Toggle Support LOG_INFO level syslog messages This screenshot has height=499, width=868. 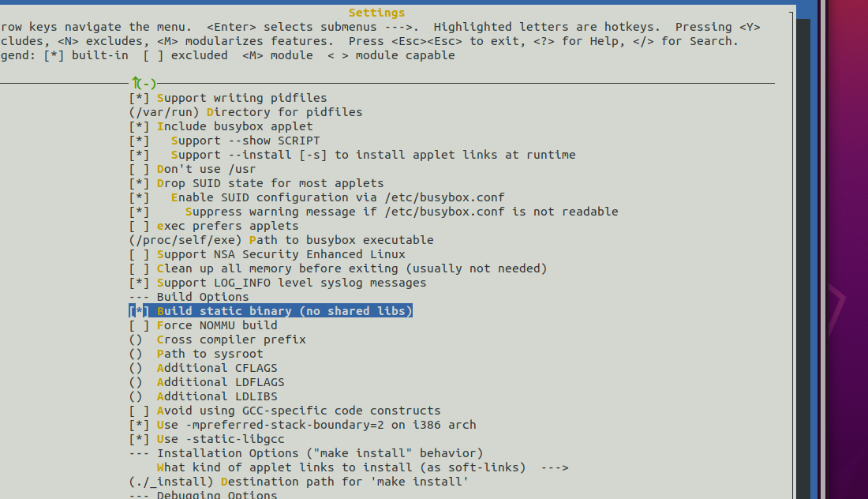(277, 283)
